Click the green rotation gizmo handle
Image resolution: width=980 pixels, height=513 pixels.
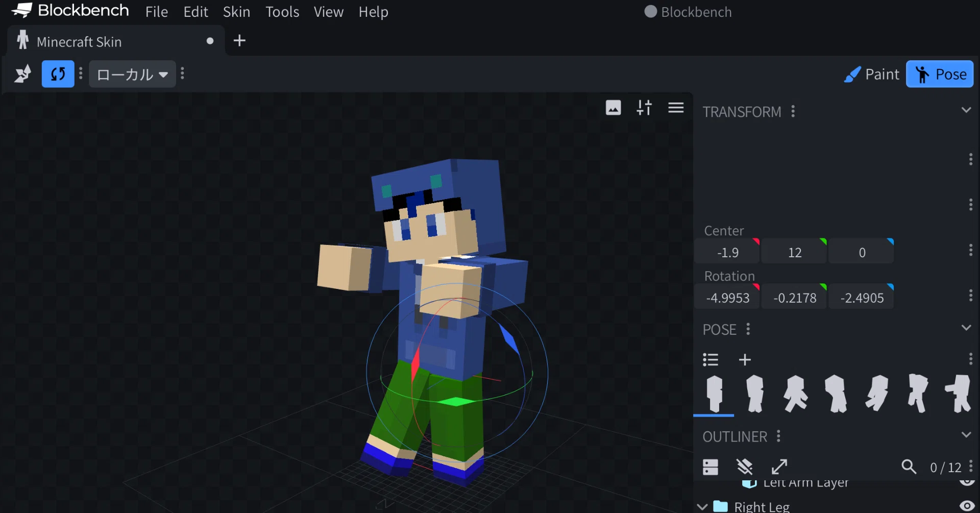click(455, 402)
